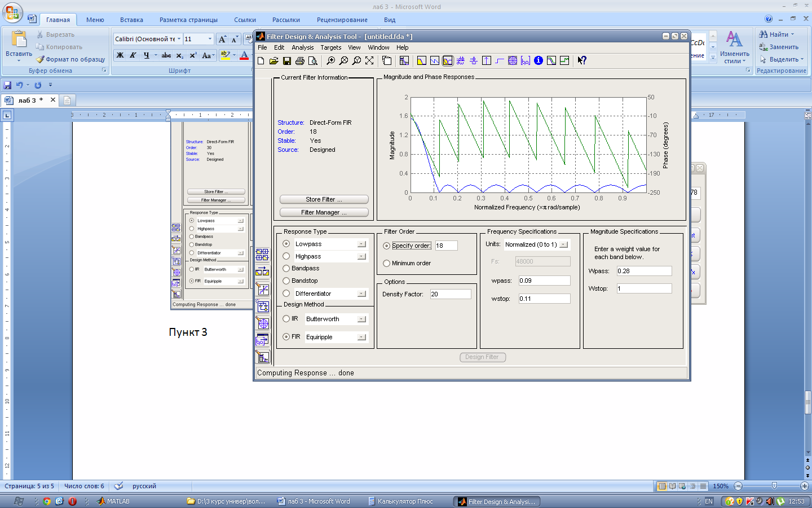Select the Design Filter sidebar panel
812x508 pixels.
pos(262,357)
